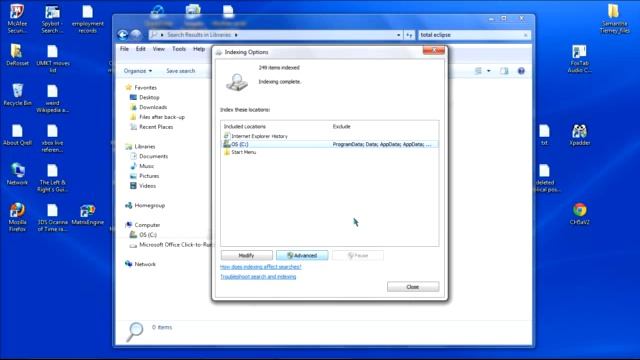Open the File menu

pos(124,49)
